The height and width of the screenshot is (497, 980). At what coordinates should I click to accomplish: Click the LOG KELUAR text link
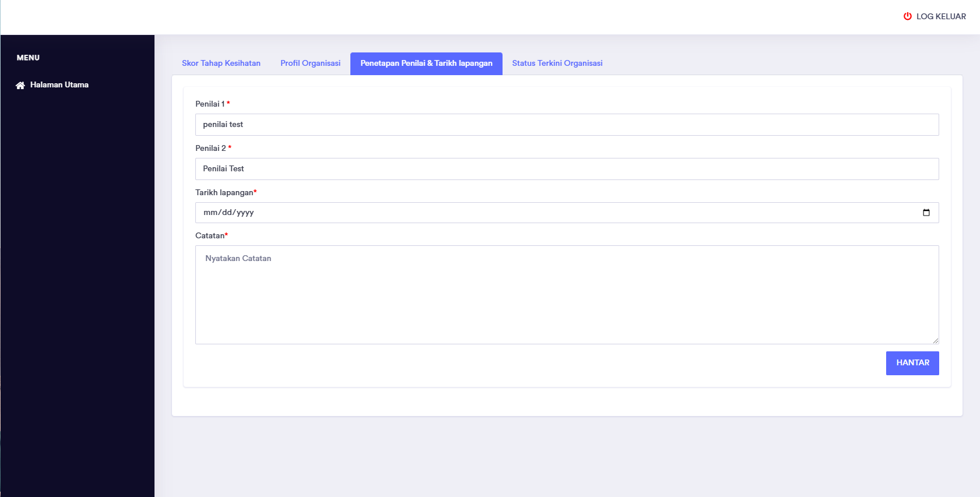pyautogui.click(x=940, y=16)
